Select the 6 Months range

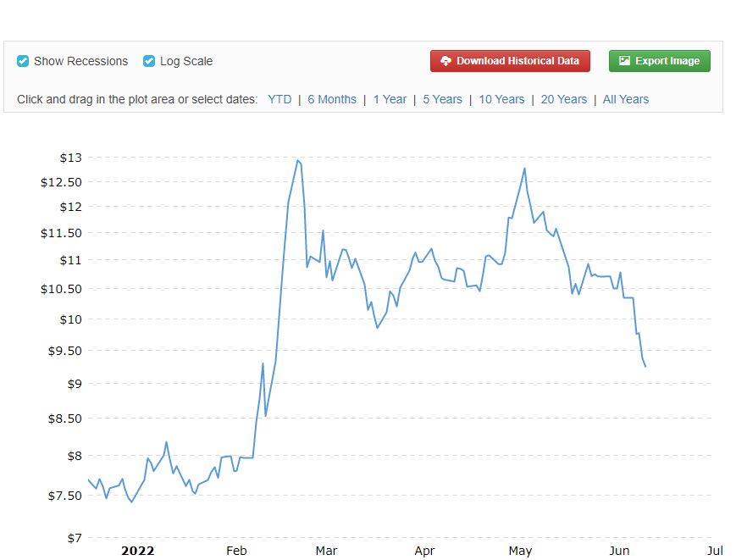pos(332,99)
